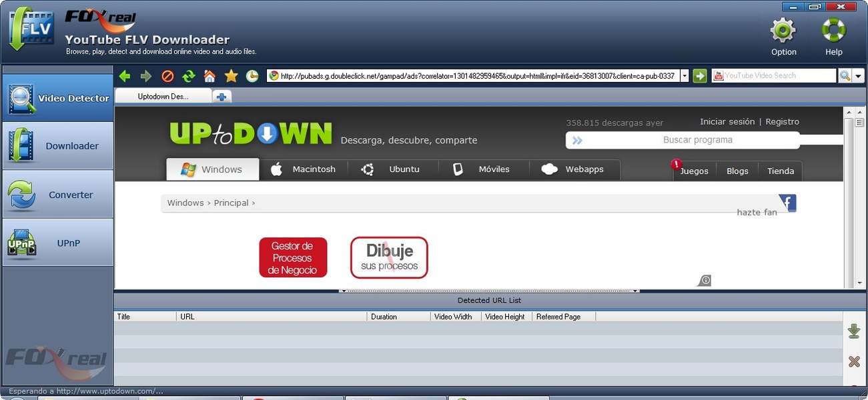This screenshot has height=400, width=868.
Task: Click Iniciar sesión link
Action: [x=727, y=121]
